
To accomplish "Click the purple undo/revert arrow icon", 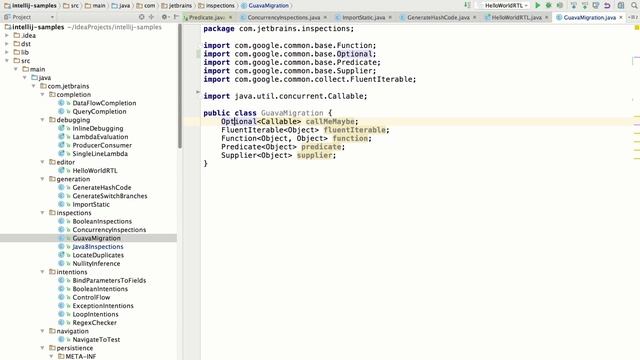I will [607, 5].
